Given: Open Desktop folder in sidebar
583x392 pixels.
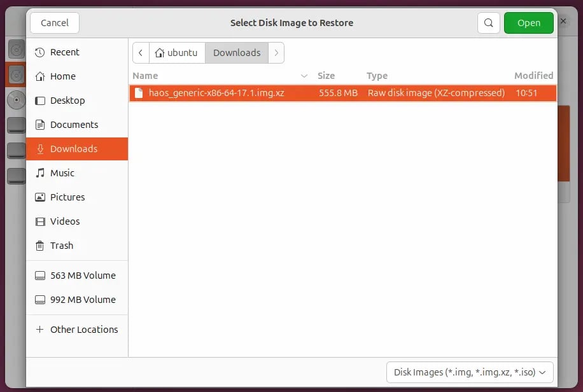Looking at the screenshot, I should coord(67,101).
